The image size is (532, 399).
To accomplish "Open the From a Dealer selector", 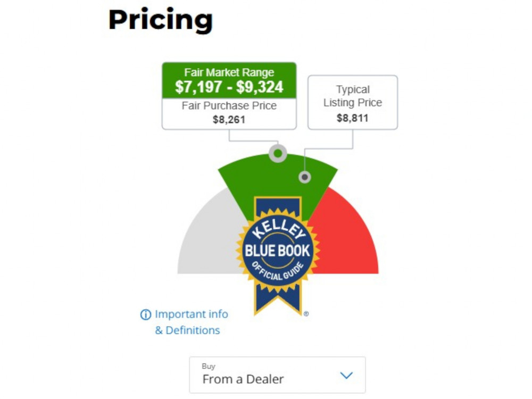I will click(x=277, y=375).
